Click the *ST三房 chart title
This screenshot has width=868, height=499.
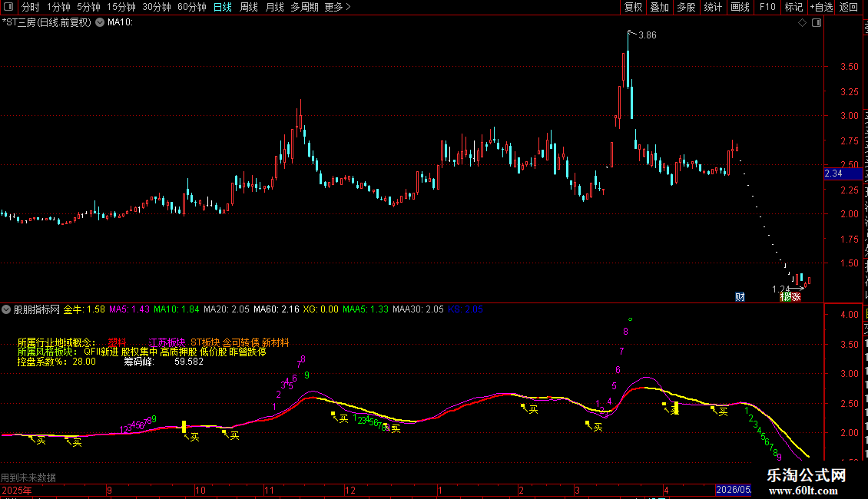[x=47, y=22]
